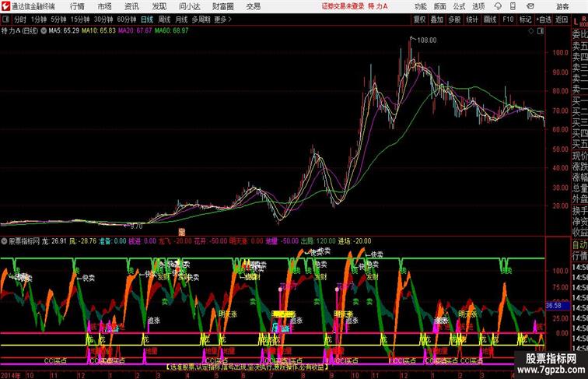
Task: Switch to 60分钟 period tab
Action: (x=126, y=19)
